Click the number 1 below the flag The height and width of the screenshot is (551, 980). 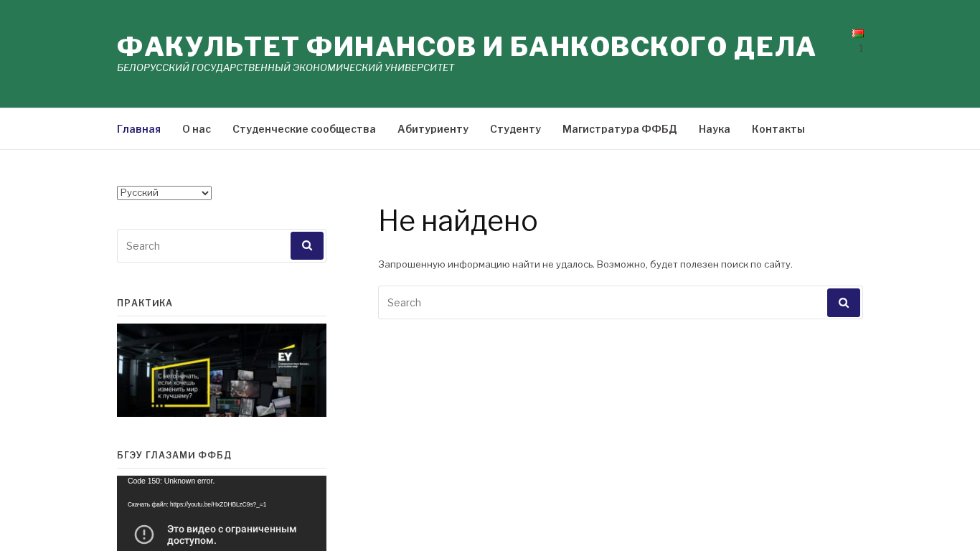point(861,48)
